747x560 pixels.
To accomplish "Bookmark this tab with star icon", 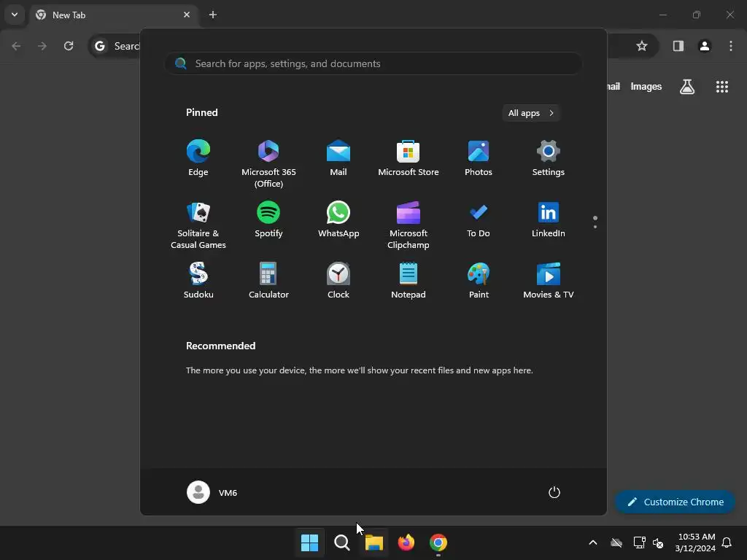I will [642, 46].
